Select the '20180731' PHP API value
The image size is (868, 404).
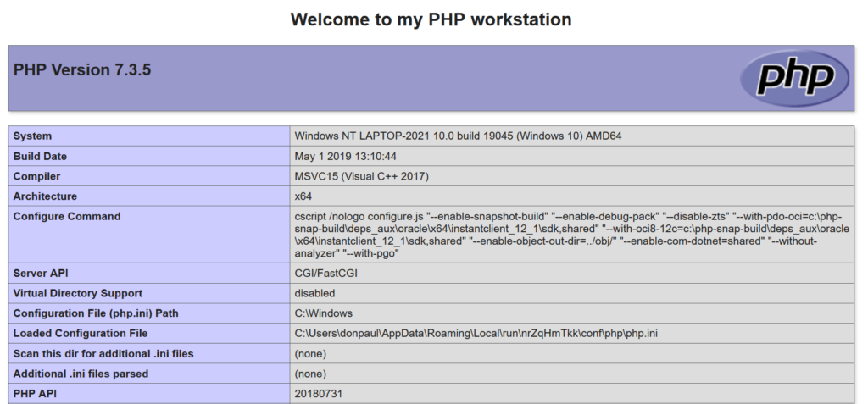[x=319, y=394]
